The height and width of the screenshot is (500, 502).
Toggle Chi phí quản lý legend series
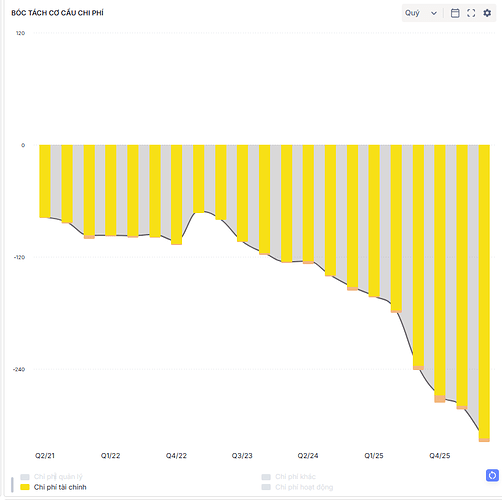58,477
